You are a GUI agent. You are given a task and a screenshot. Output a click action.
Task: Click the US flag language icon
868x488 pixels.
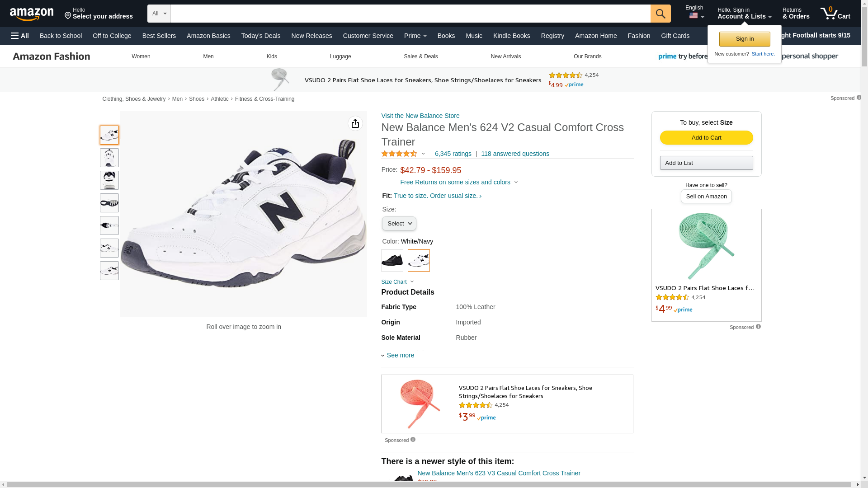point(693,16)
